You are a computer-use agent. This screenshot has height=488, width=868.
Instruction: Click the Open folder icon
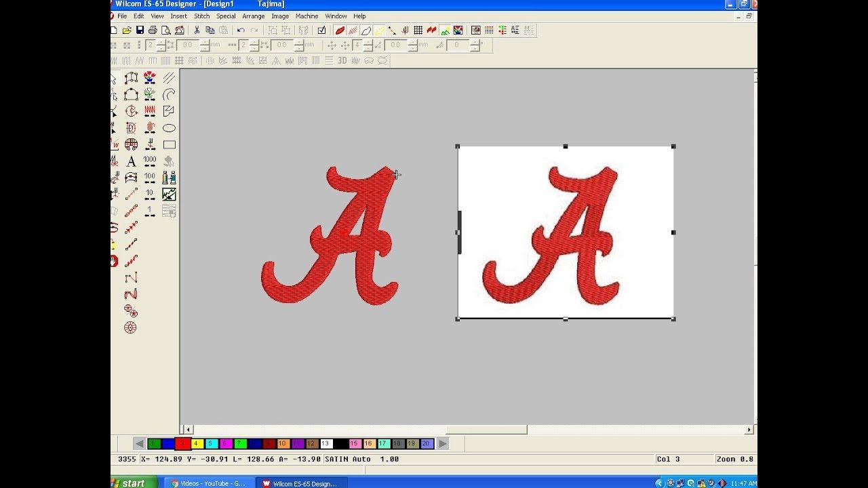[127, 30]
